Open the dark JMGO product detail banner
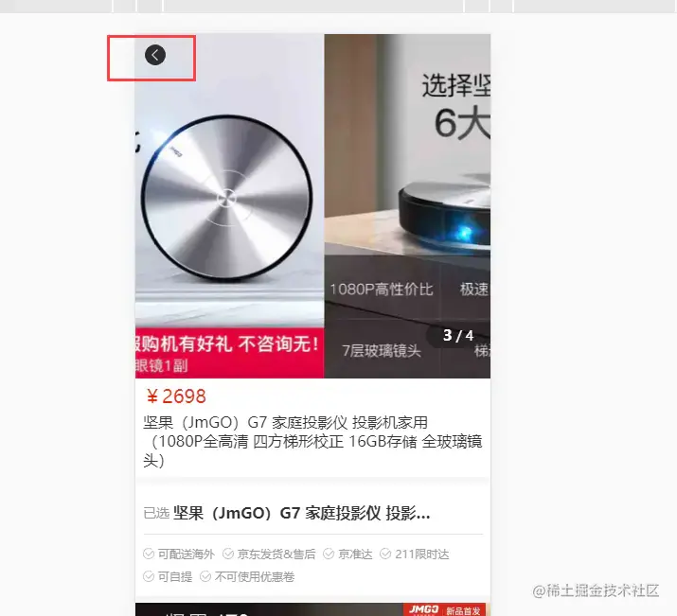 click(x=312, y=609)
